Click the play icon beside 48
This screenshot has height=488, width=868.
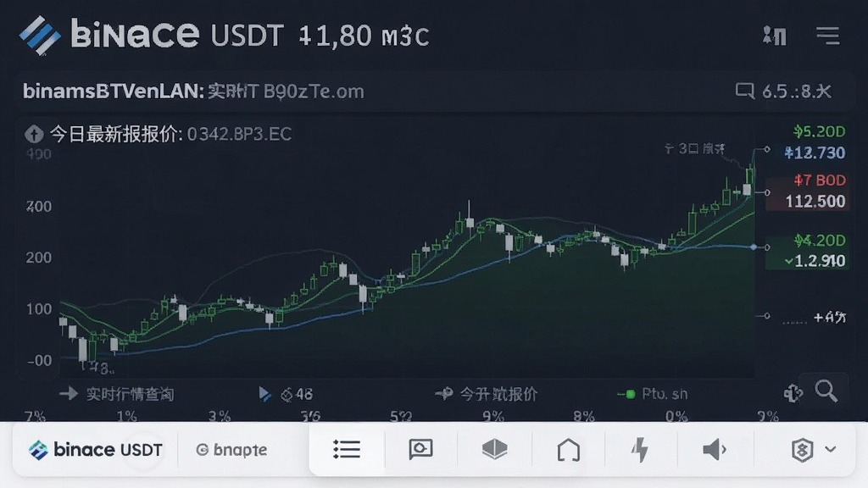[264, 394]
